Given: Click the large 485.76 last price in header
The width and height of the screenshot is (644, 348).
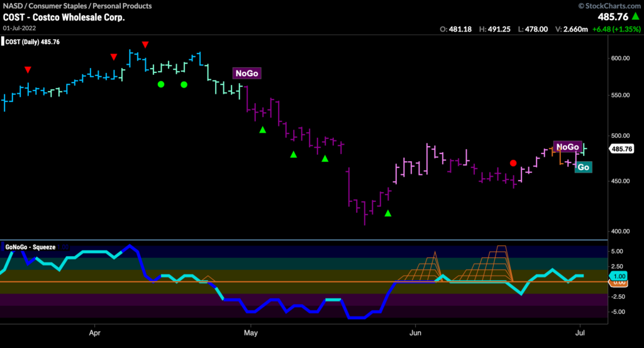Looking at the screenshot, I should coord(613,17).
